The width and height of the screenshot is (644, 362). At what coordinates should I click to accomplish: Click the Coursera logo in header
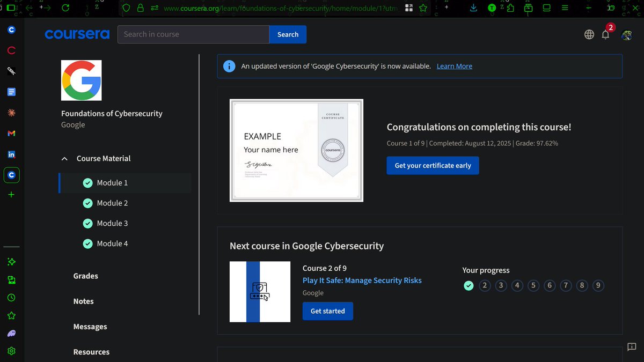[77, 34]
